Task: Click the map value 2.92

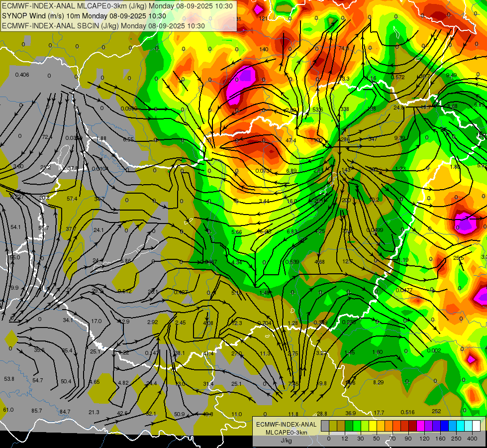Action: coord(153,322)
